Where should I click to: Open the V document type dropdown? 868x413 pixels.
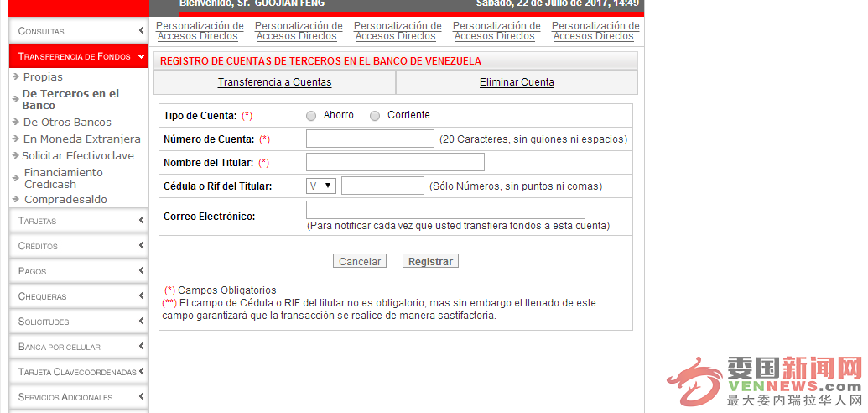tap(321, 186)
